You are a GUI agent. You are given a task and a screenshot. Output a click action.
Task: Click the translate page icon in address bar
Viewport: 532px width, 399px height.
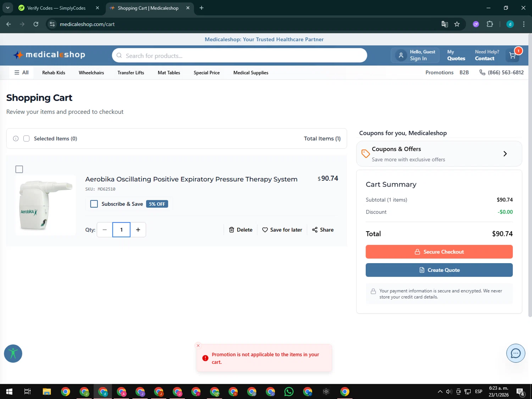(444, 24)
